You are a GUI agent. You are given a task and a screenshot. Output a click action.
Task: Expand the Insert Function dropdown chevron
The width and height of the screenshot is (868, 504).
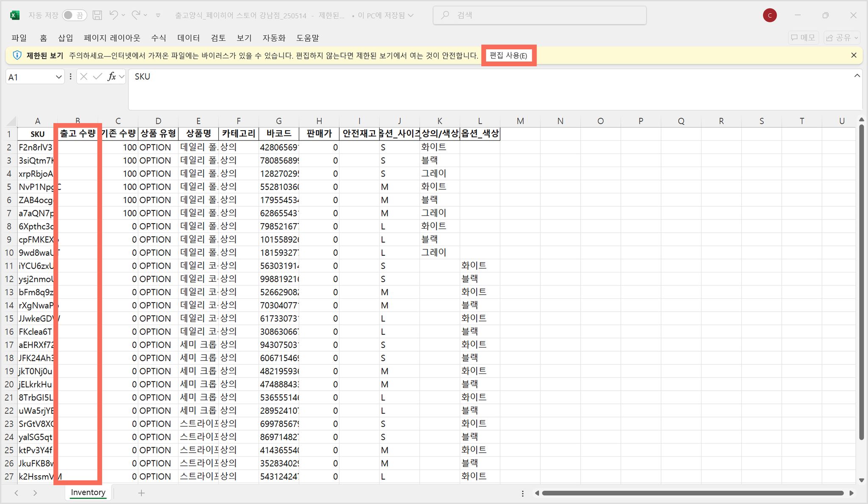[x=122, y=77]
